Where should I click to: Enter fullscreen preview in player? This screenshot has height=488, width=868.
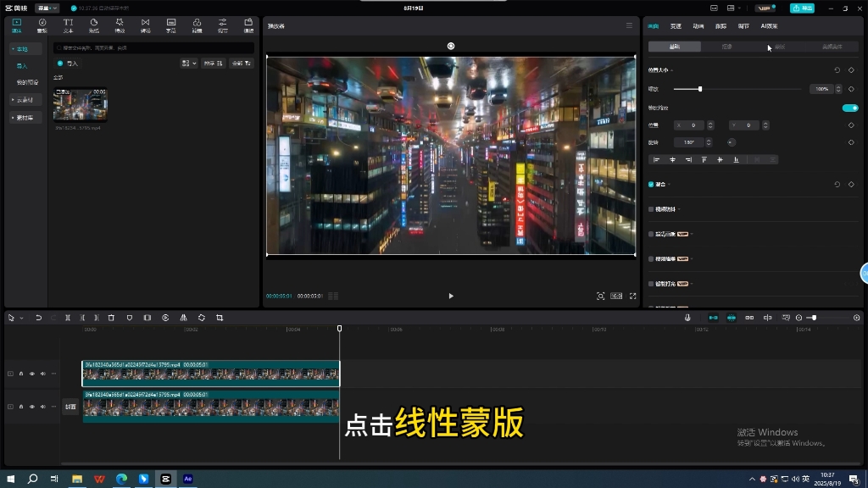pyautogui.click(x=632, y=296)
